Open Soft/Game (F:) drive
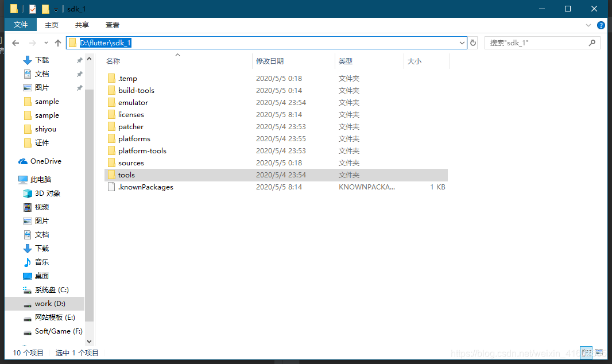 59,331
